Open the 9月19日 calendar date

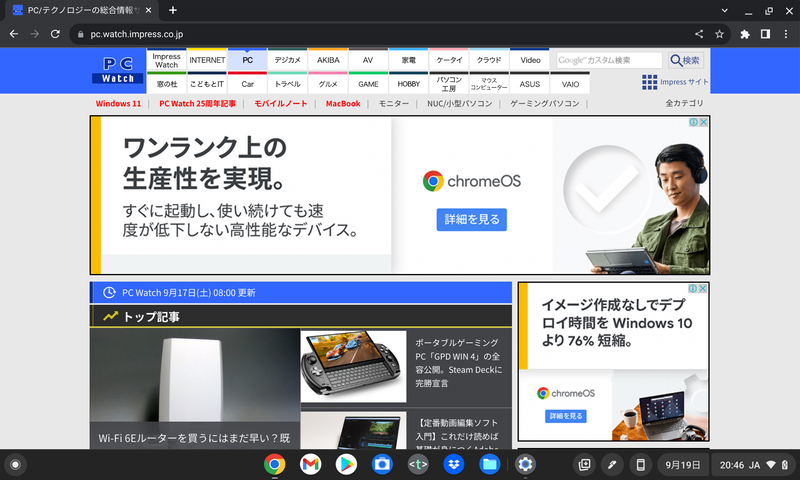pos(682,465)
